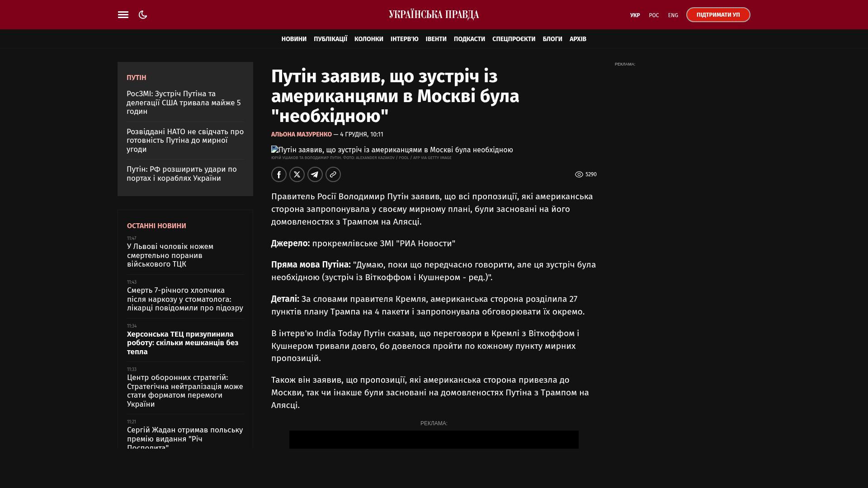This screenshot has height=488, width=868.
Task: Go to the Подкасти section
Action: [469, 39]
